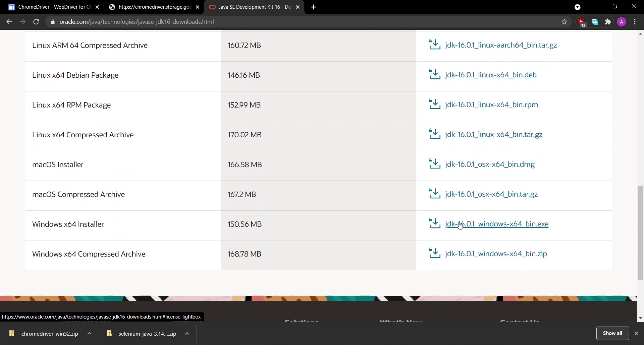Screen dimensions: 644x345
Task: Select 'macOS Installer' text
Action: click(x=58, y=164)
